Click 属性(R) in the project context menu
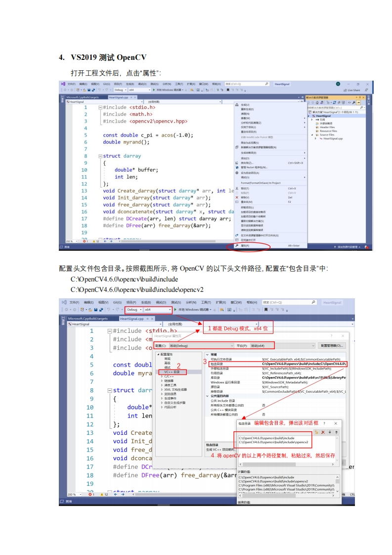Image resolution: width=392 pixels, height=555 pixels. [x=246, y=245]
